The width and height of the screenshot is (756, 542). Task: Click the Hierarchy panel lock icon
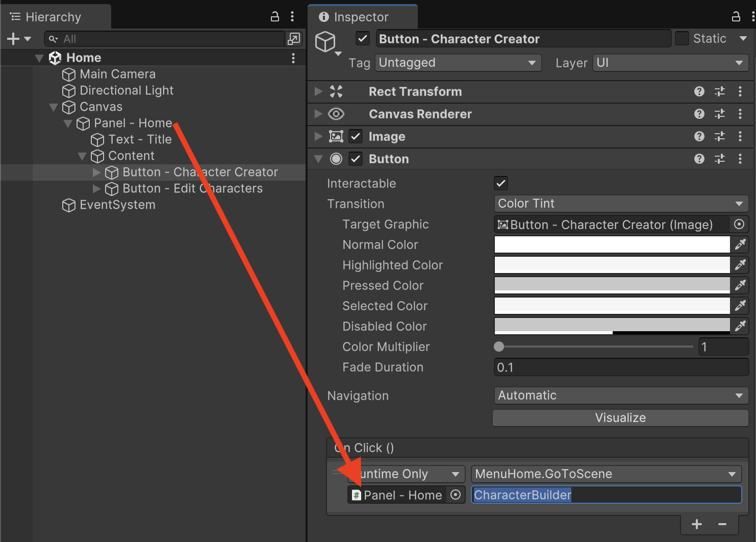pyautogui.click(x=274, y=17)
